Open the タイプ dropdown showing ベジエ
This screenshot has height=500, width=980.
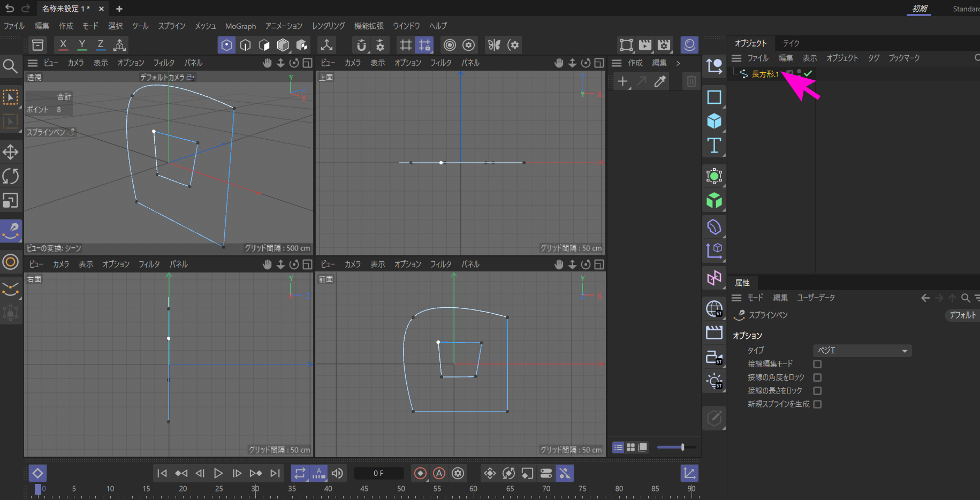(x=862, y=351)
